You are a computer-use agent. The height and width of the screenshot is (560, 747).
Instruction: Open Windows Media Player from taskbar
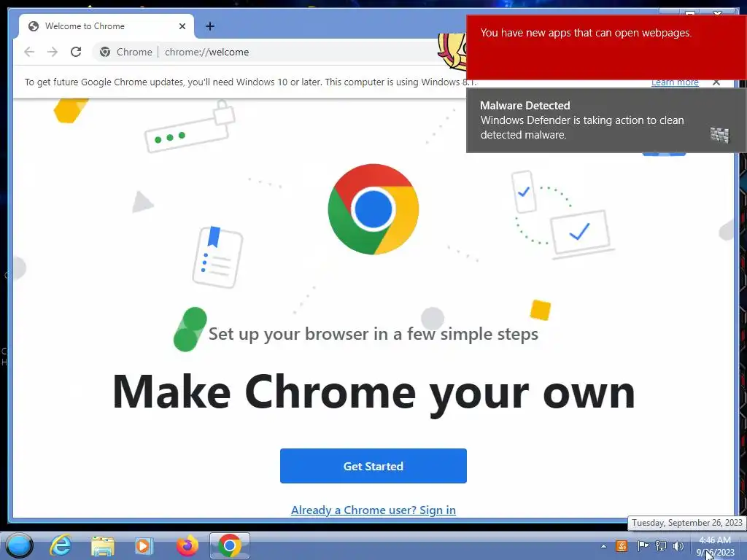pyautogui.click(x=144, y=545)
